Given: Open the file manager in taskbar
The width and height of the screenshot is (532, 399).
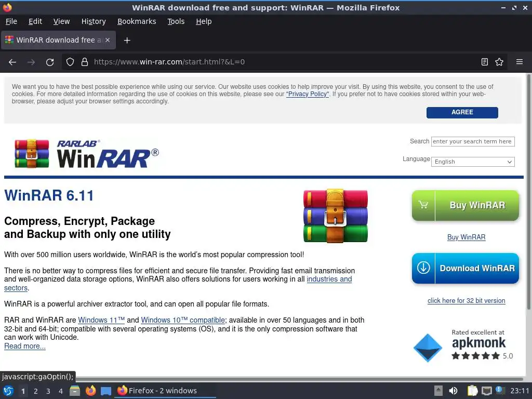Looking at the screenshot, I should coord(75,391).
